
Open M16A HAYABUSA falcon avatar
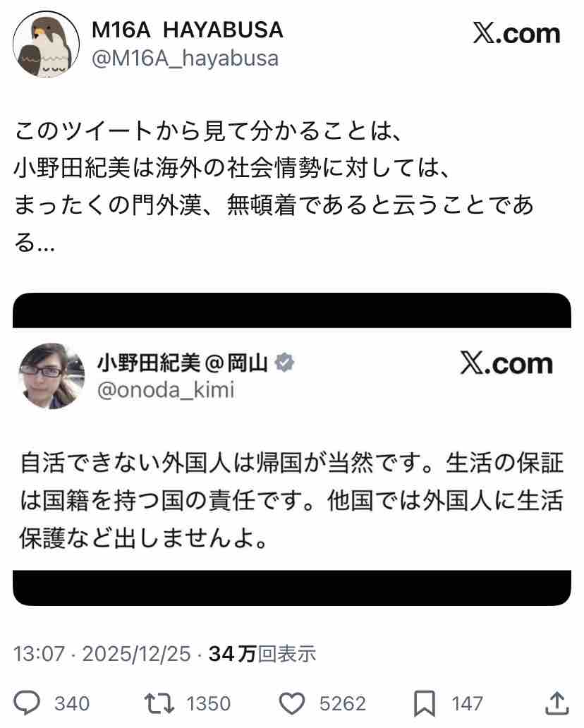coord(46,44)
